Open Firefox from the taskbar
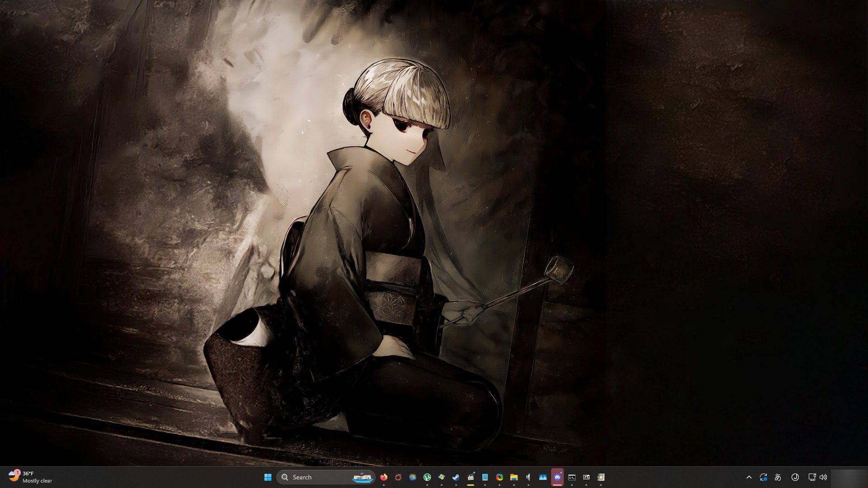Screen dimensions: 868x488 [384, 477]
